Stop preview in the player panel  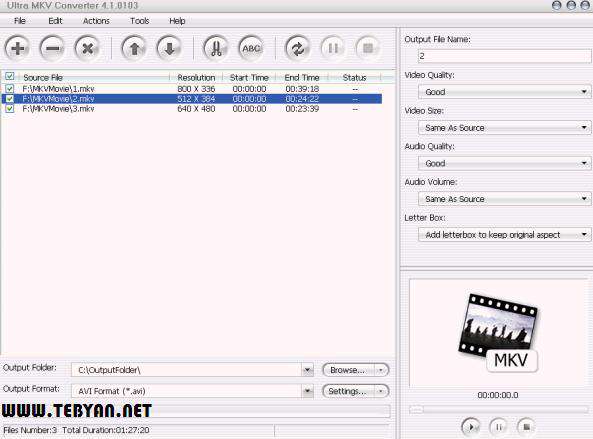(x=526, y=427)
